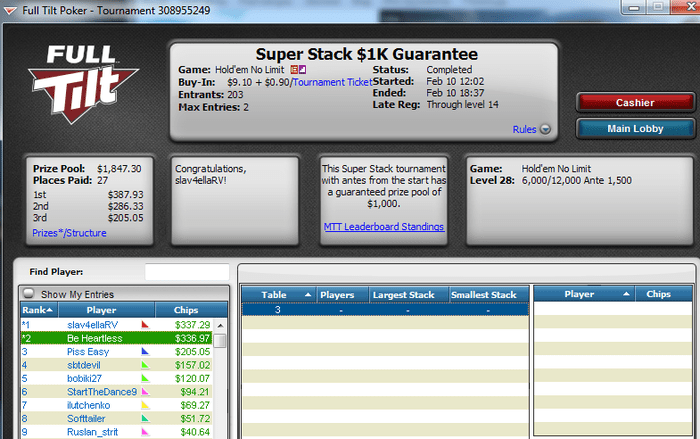The width and height of the screenshot is (700, 439).
Task: Click the $40.64 value for Ruslan_strit
Action: pos(195,432)
